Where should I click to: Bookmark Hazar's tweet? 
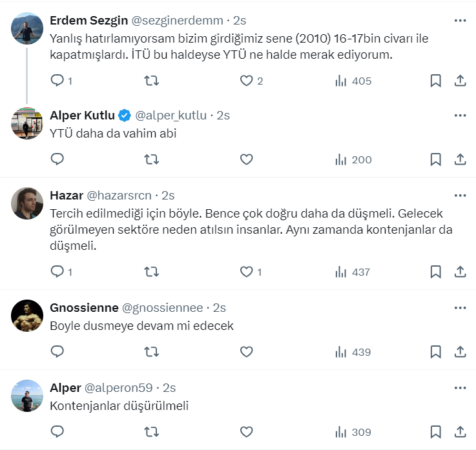tap(436, 272)
